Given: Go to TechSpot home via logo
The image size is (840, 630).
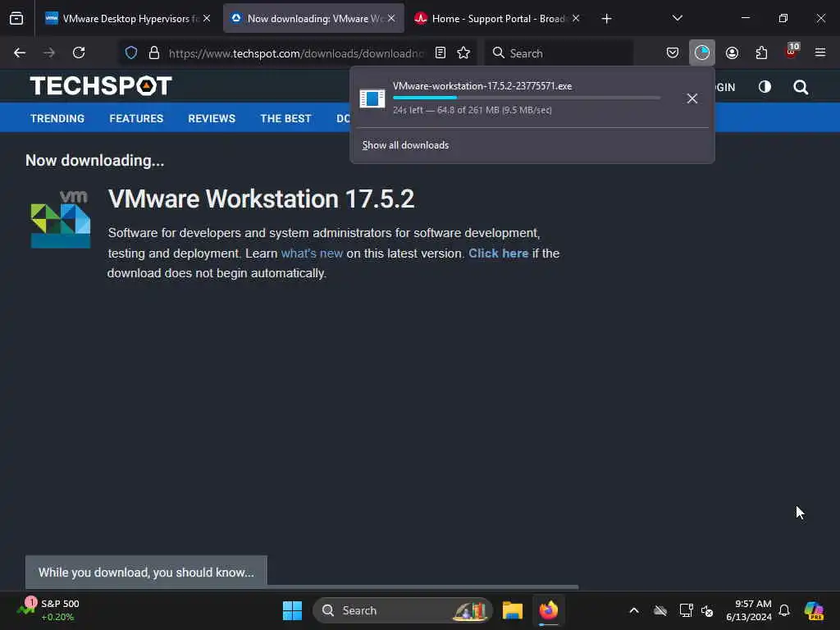Looking at the screenshot, I should (101, 85).
